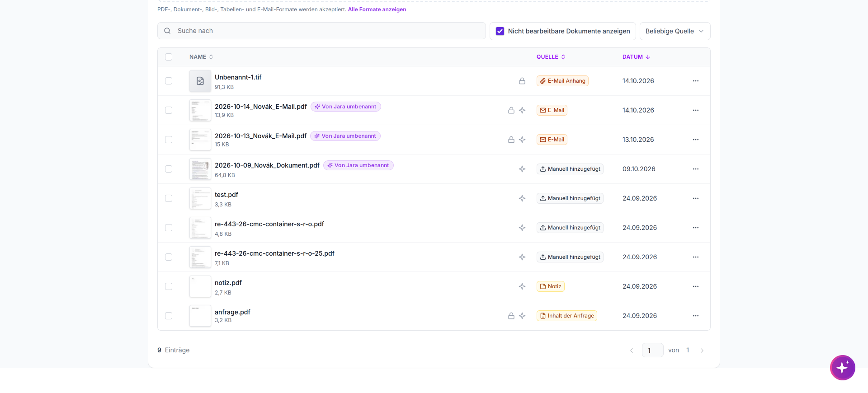Click the lock icon for Unbenannt-1.tif
Viewport: 868px width, 393px height.
(x=522, y=81)
